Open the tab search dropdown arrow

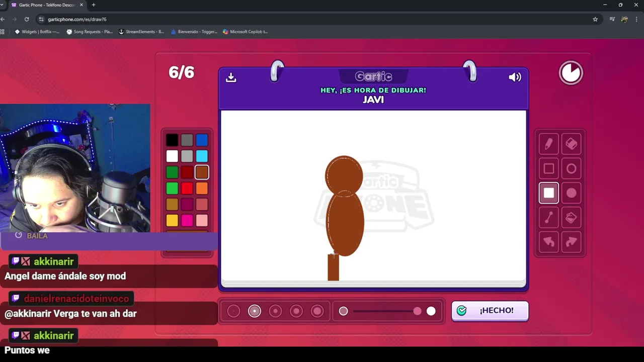tap(2, 5)
